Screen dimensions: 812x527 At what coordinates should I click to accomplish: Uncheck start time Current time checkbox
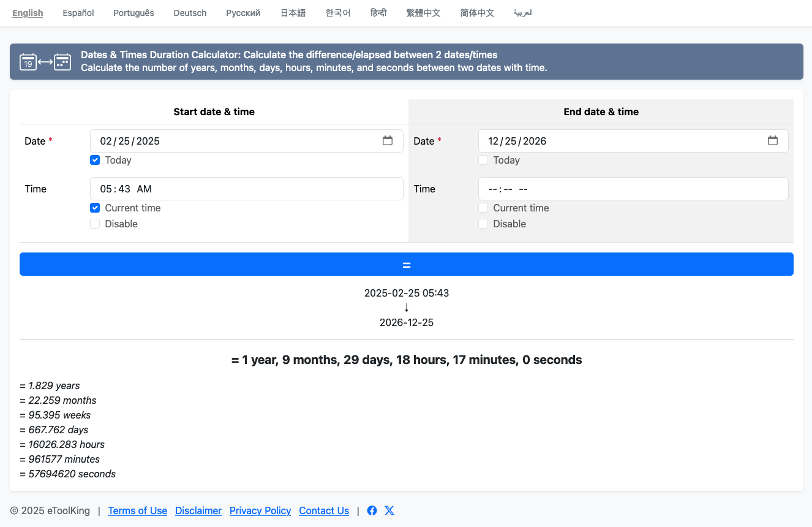click(x=95, y=208)
